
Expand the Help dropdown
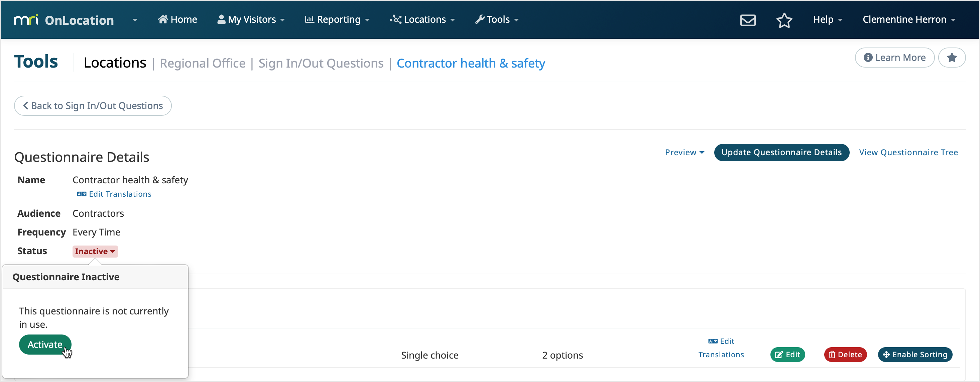click(828, 19)
